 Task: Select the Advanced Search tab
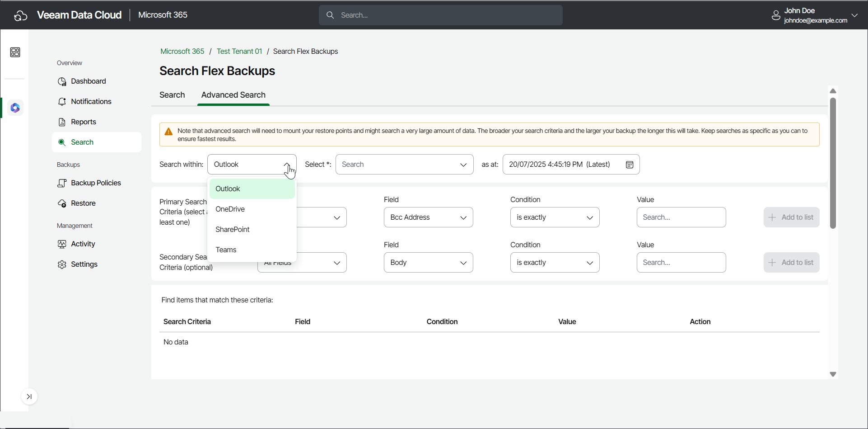pyautogui.click(x=233, y=95)
